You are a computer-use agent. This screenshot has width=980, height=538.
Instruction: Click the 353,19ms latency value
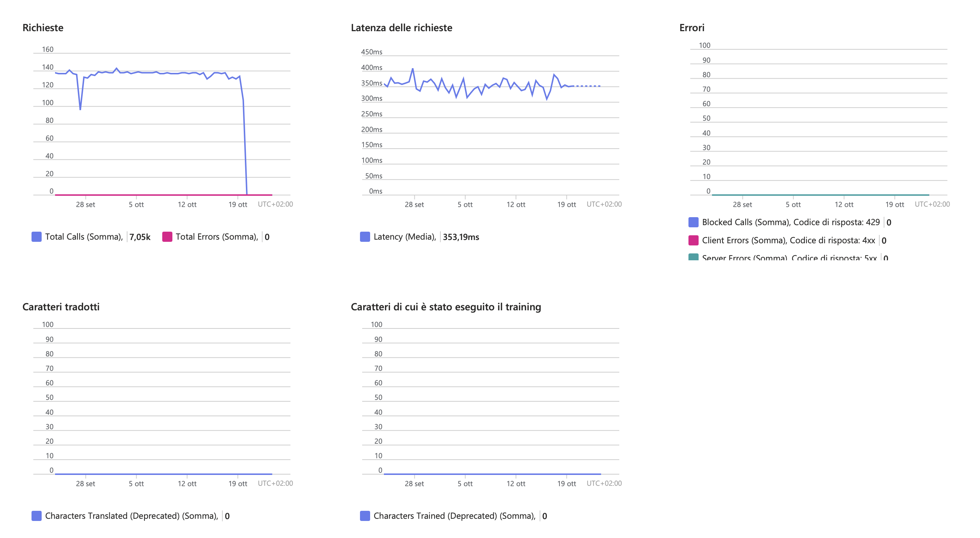[x=461, y=237]
